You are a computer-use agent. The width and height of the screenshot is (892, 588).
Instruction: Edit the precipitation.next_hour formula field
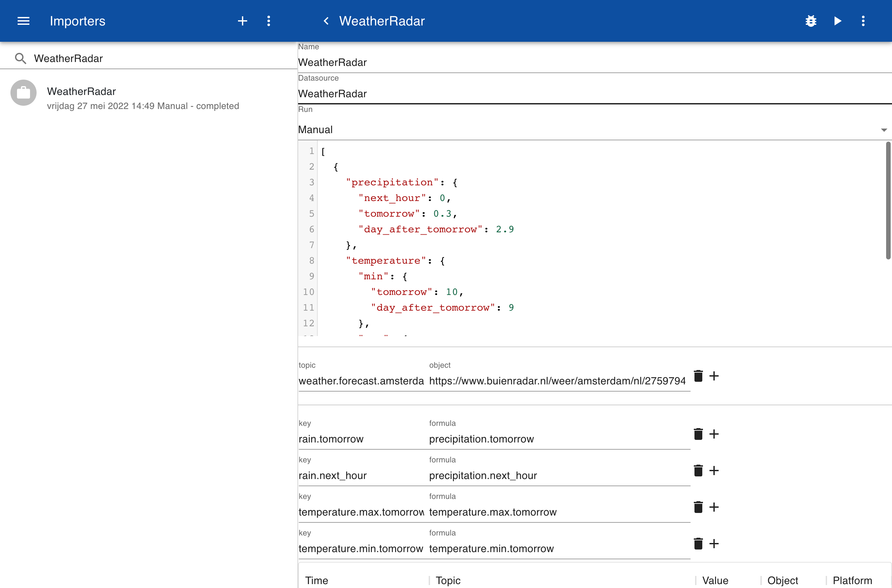pyautogui.click(x=559, y=475)
